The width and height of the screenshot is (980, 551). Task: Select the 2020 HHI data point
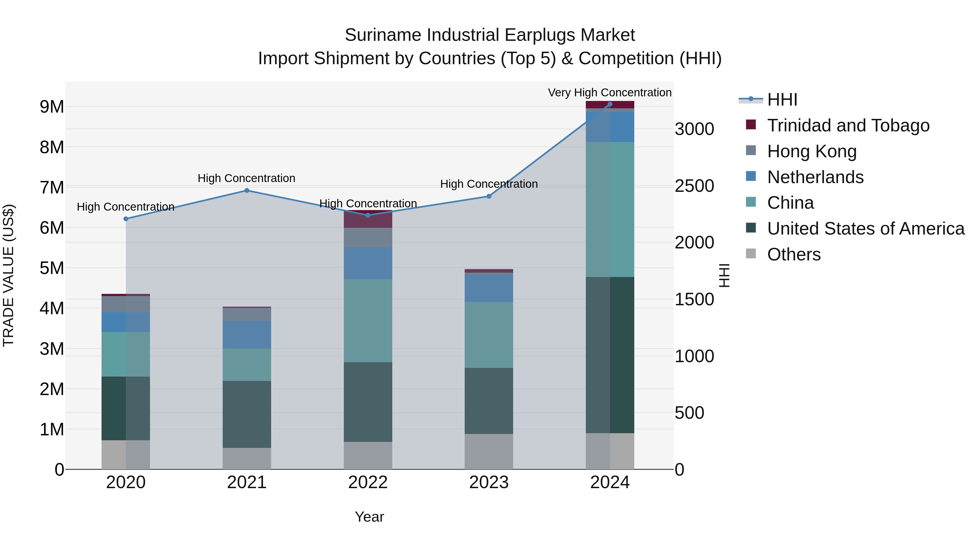(x=126, y=219)
